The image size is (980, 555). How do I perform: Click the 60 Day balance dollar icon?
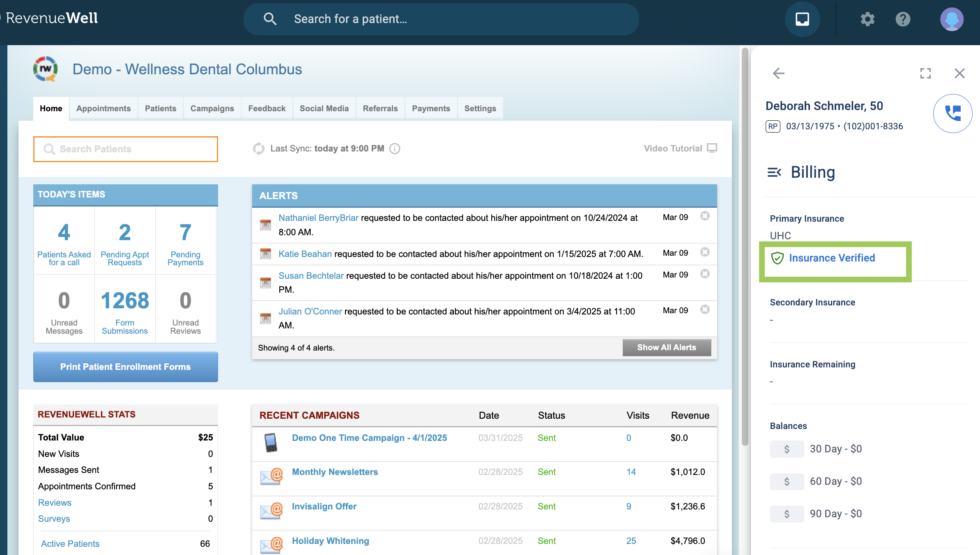pyautogui.click(x=787, y=482)
